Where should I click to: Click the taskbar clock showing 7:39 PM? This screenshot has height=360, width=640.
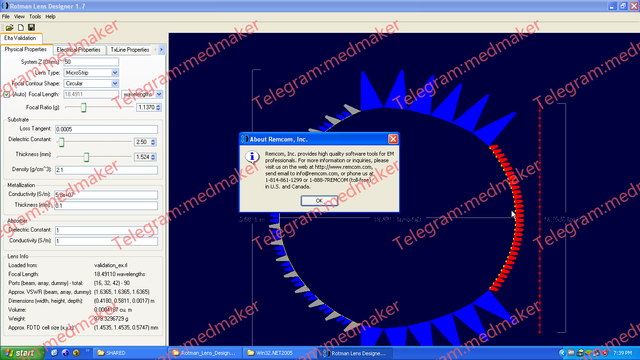tap(622, 353)
